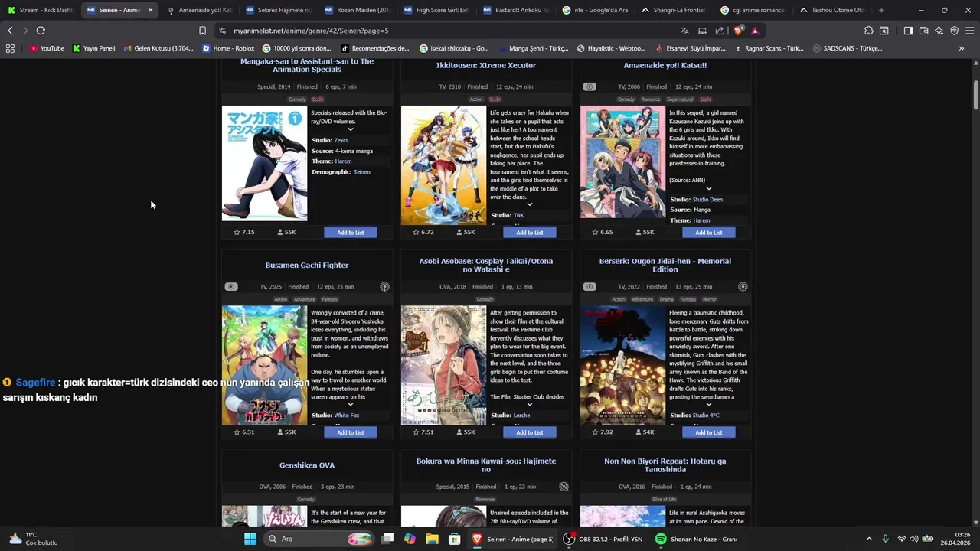This screenshot has height=551, width=980.
Task: Open the Seinen demographic link
Action: pos(361,172)
